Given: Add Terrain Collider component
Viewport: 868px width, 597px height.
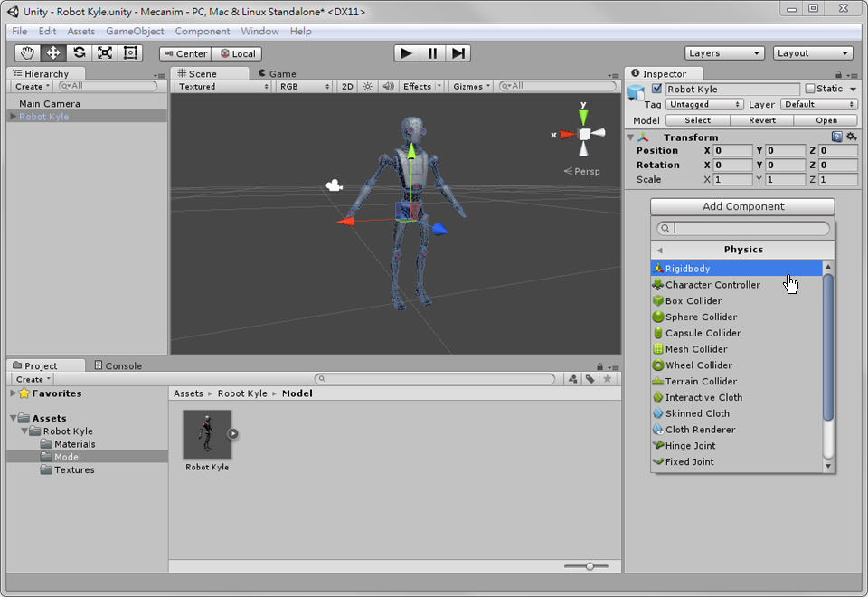Looking at the screenshot, I should click(736, 381).
